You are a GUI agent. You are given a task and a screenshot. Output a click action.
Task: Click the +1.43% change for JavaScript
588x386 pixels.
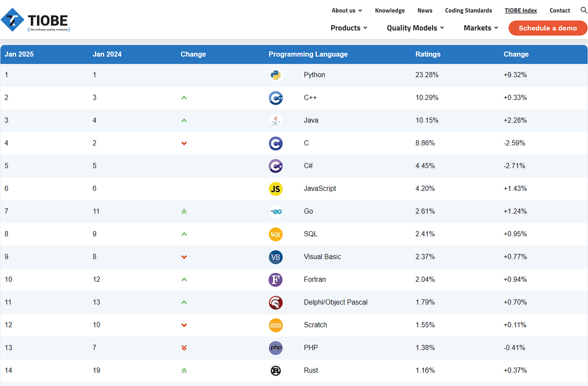515,189
